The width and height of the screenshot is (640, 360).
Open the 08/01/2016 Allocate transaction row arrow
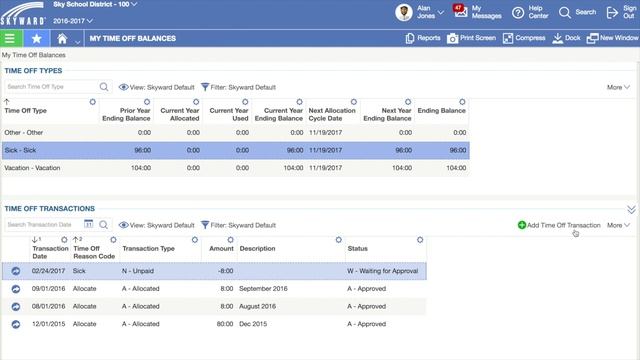pyautogui.click(x=16, y=307)
